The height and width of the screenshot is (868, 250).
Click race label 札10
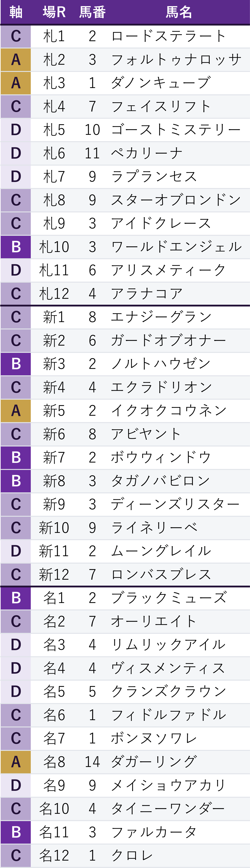point(54,247)
